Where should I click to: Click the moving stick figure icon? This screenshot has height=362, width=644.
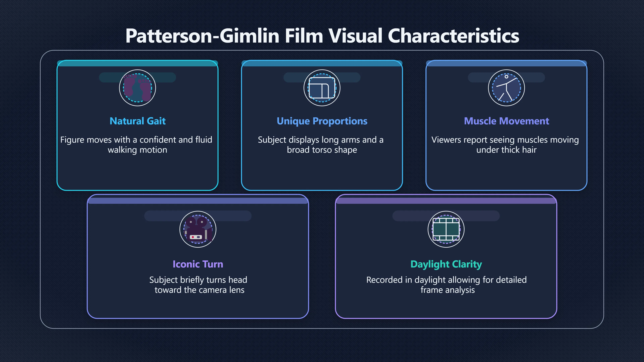pos(506,88)
